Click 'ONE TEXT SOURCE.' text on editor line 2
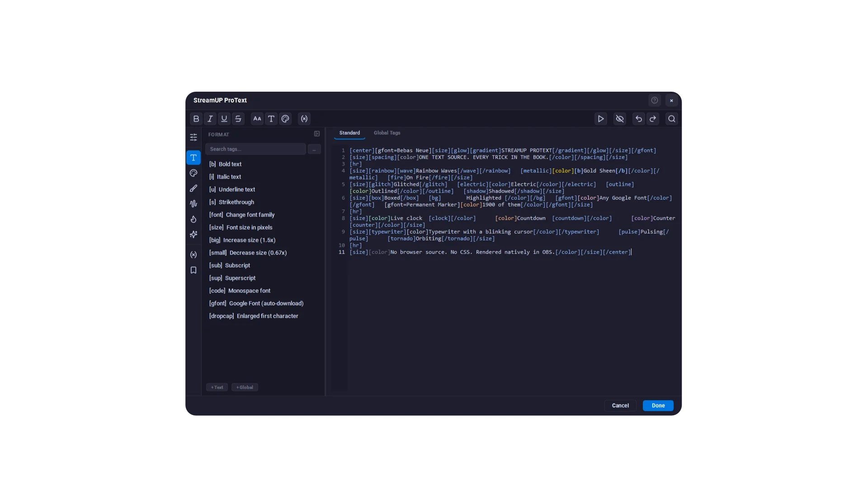 tap(444, 157)
